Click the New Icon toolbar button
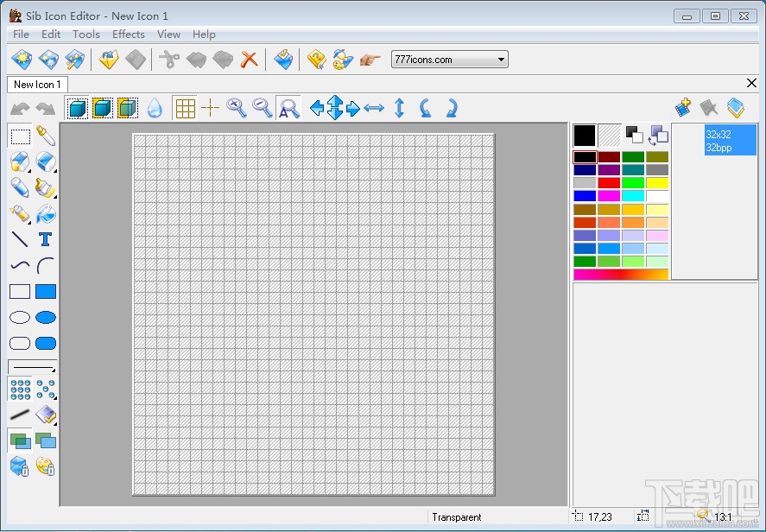This screenshot has width=766, height=532. tap(22, 60)
